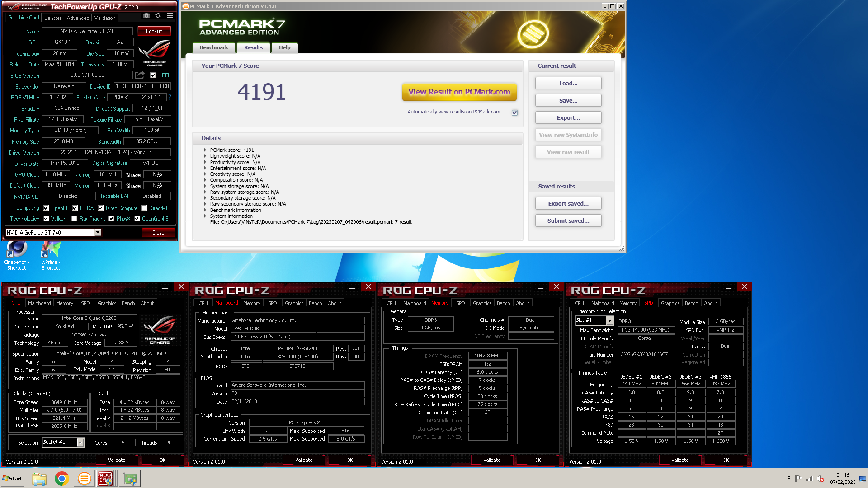Toggle the UEFI checkbox in GPU-Z
This screenshot has height=488, width=868.
coord(153,75)
